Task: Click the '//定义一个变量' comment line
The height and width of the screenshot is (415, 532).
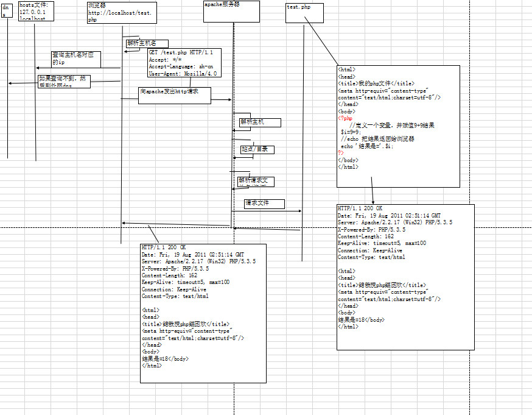Action: [392, 126]
